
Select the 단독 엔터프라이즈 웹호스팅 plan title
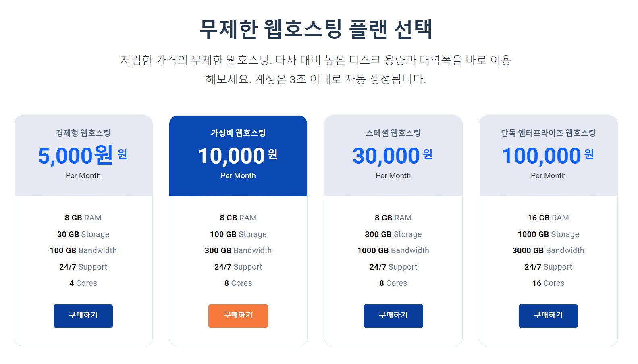548,133
